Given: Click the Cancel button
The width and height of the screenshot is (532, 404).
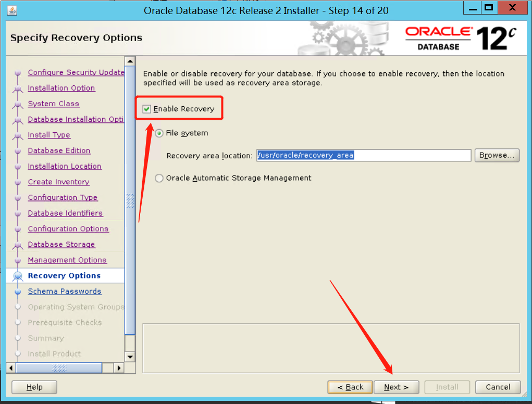Looking at the screenshot, I should click(x=498, y=387).
